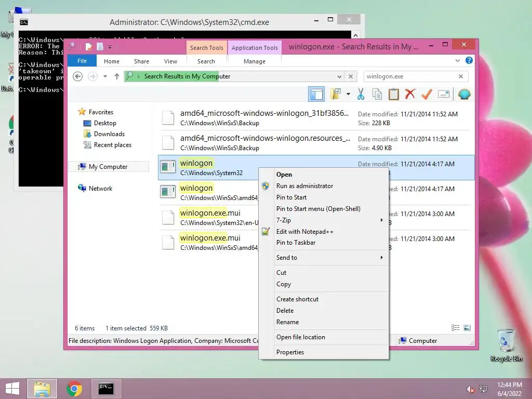Switch to Command Prompt on taskbar
Image resolution: width=532 pixels, height=399 pixels.
106,389
